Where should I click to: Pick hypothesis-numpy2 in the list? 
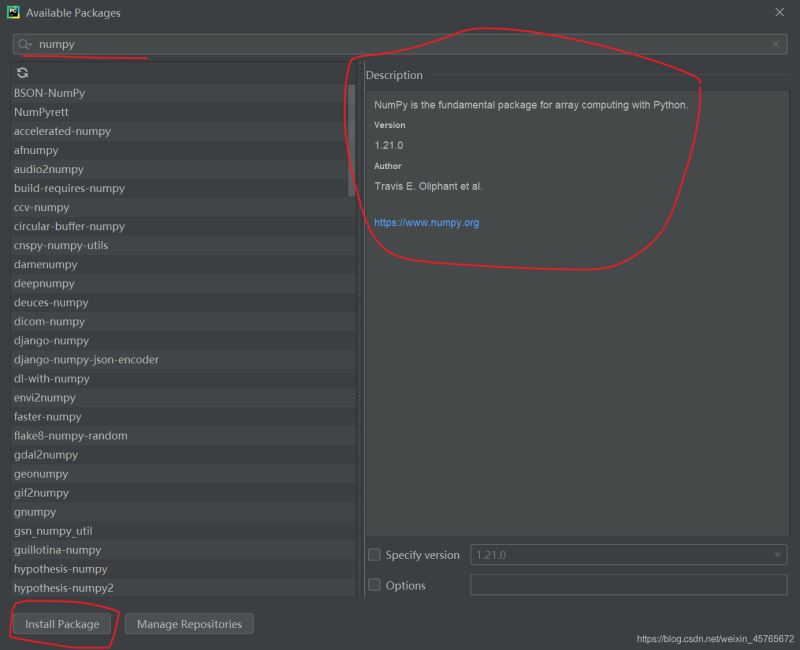(x=63, y=588)
